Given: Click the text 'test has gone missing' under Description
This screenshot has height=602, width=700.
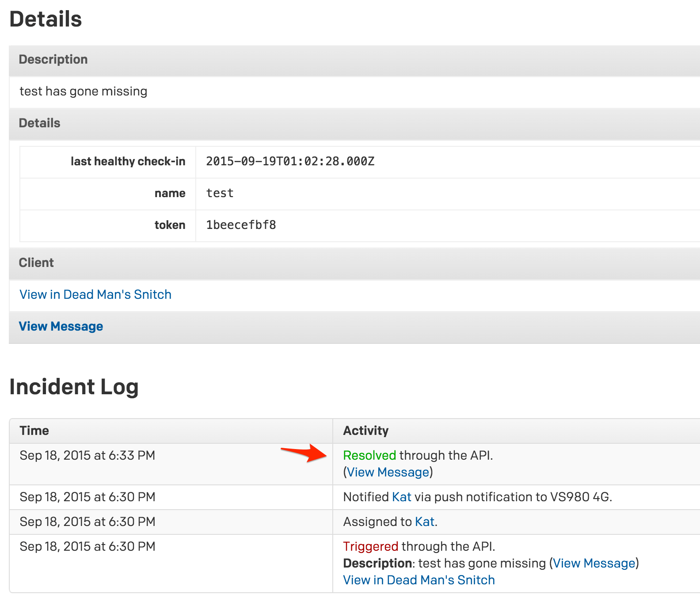Looking at the screenshot, I should pyautogui.click(x=84, y=91).
